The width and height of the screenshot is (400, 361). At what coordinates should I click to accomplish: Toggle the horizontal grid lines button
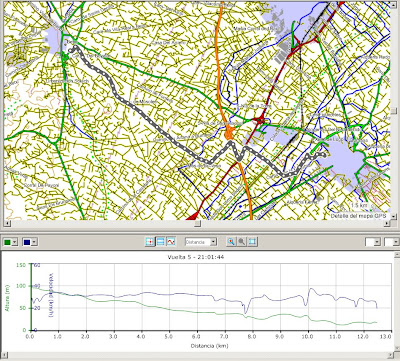(x=160, y=242)
